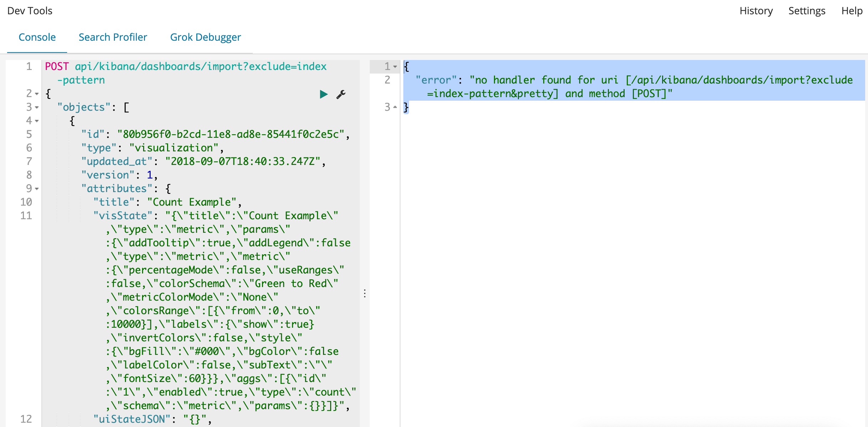Click the panel resize handle dots
This screenshot has height=427, width=868.
pos(364,293)
